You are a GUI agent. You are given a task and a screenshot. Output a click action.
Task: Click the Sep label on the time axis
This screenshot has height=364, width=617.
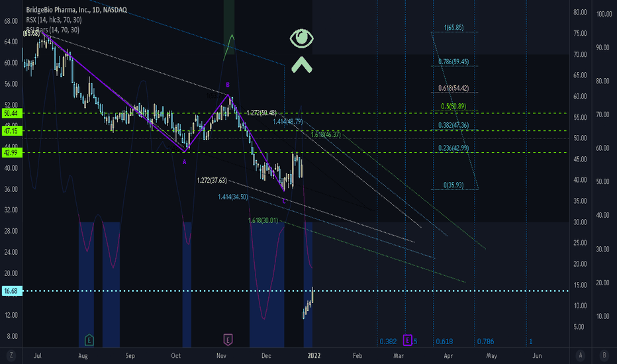coord(130,356)
